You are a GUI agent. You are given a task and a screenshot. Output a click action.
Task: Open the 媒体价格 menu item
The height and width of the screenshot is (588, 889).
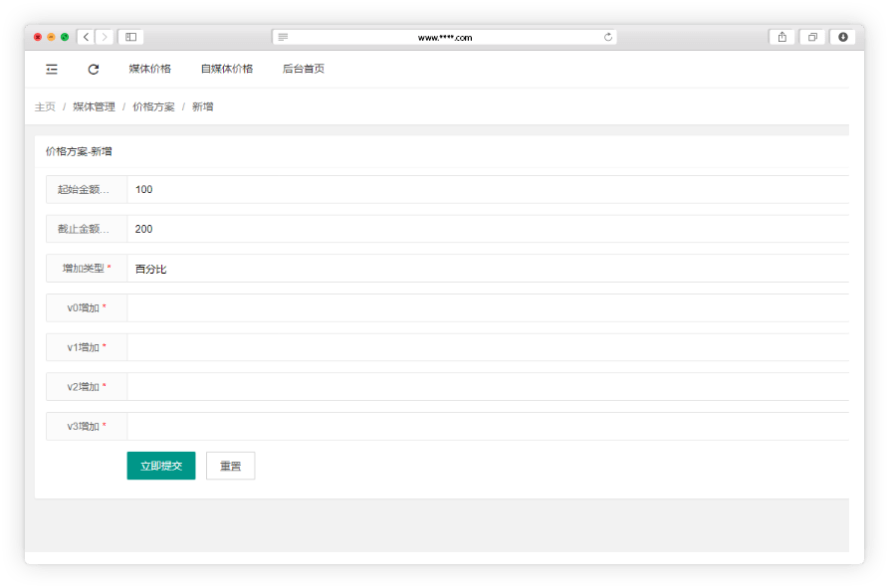coord(150,69)
